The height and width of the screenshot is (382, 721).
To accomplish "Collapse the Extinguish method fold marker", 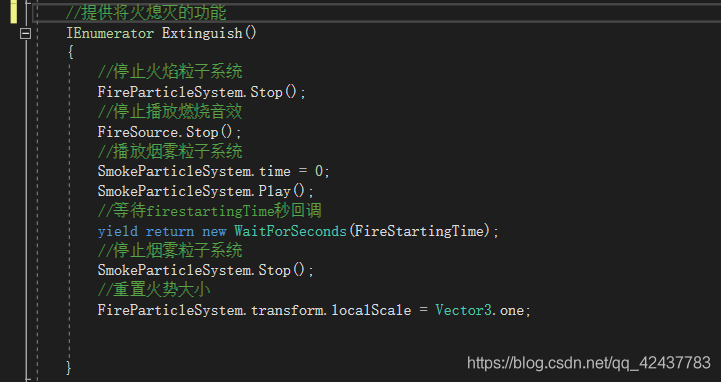I will (25, 33).
